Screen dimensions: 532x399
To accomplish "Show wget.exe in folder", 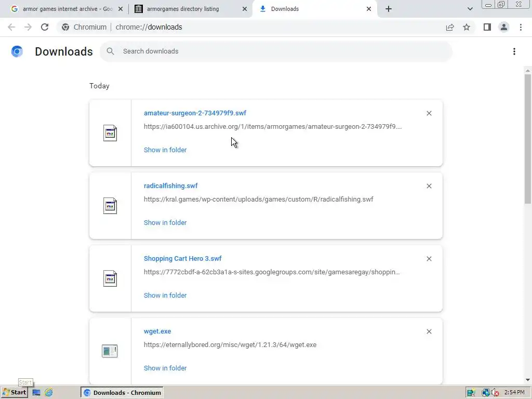I will 165,368.
